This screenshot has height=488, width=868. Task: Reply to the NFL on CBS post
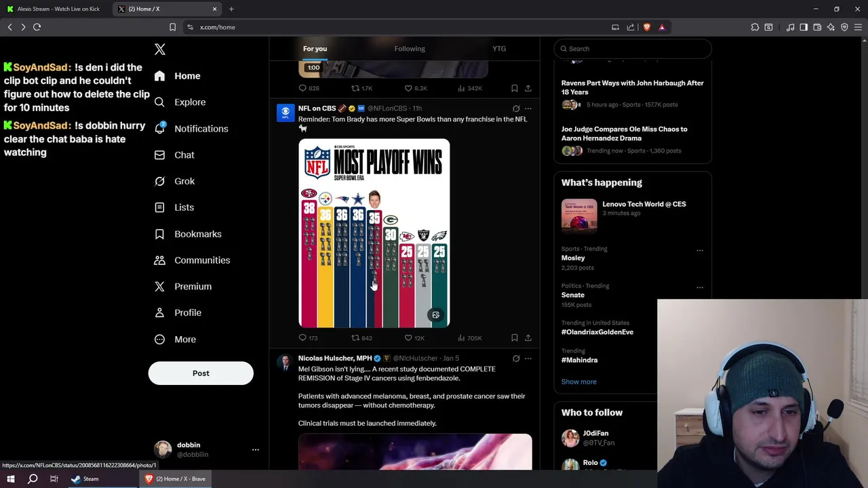(x=308, y=338)
